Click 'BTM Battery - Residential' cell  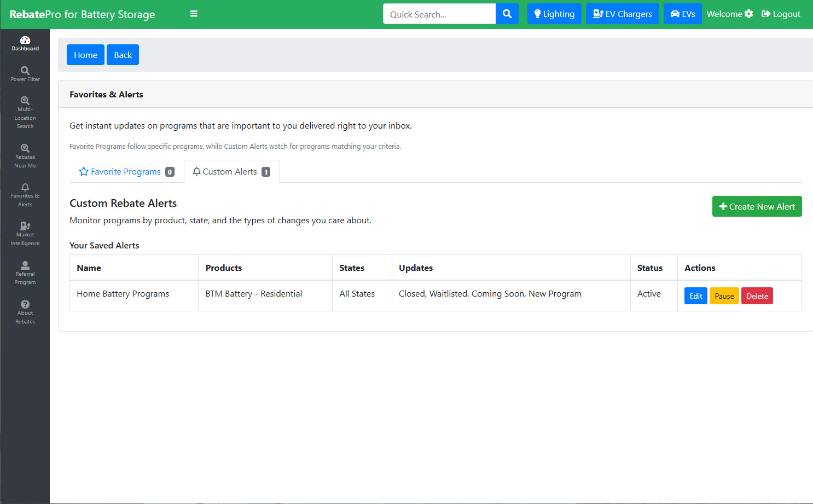point(265,296)
